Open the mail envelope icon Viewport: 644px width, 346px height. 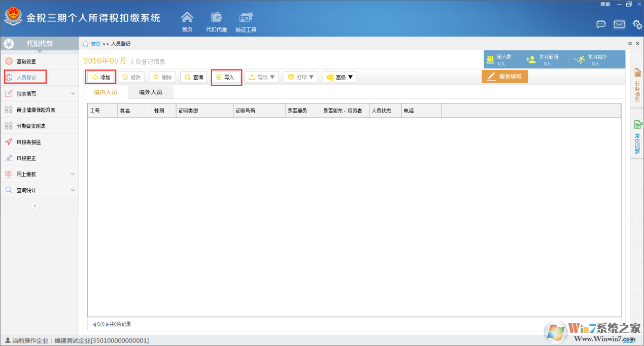pos(619,24)
